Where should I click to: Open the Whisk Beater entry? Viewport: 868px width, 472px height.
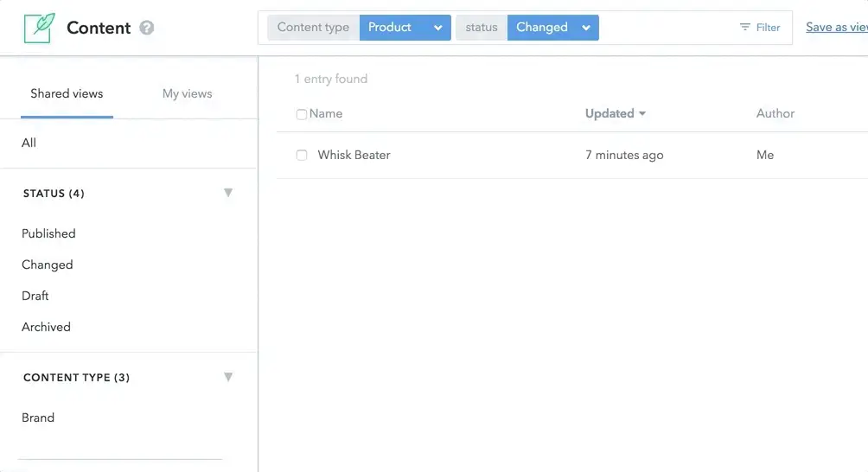point(354,155)
